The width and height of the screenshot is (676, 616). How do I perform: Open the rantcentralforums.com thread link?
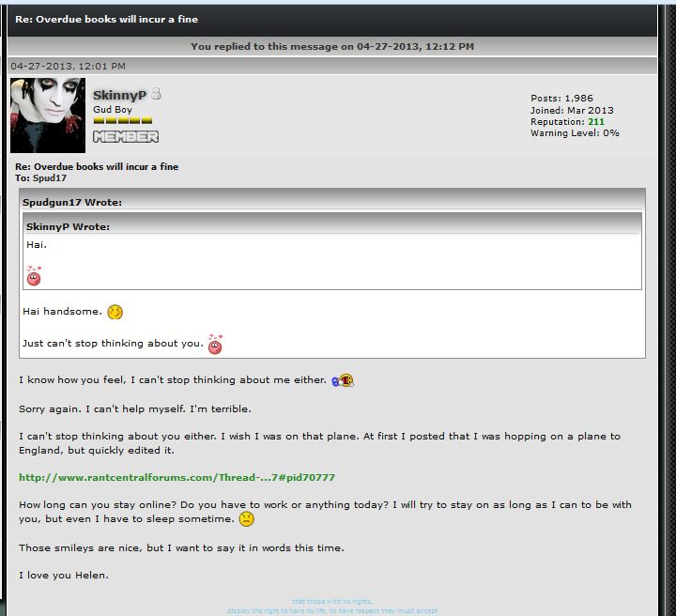(x=177, y=477)
